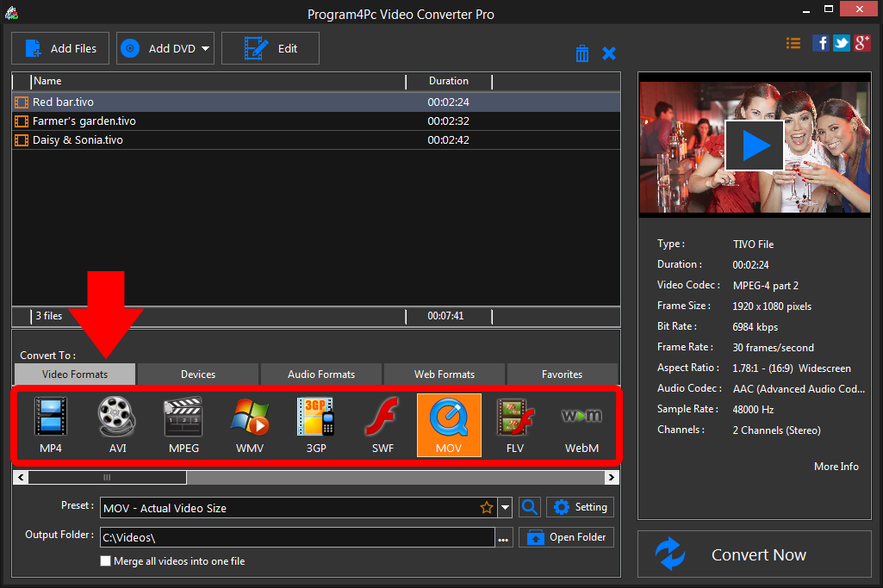Open the Google Plus icon
883x588 pixels.
point(862,43)
